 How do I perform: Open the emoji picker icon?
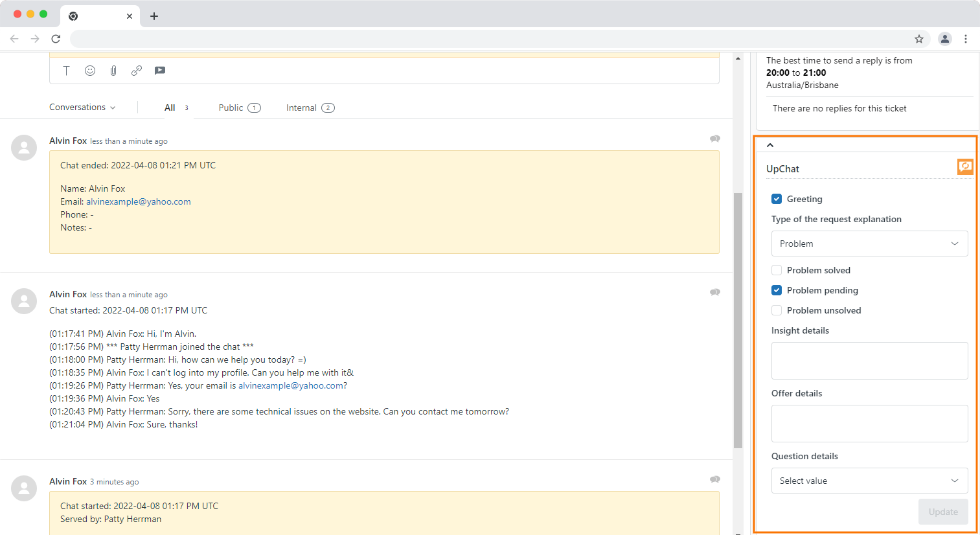90,71
